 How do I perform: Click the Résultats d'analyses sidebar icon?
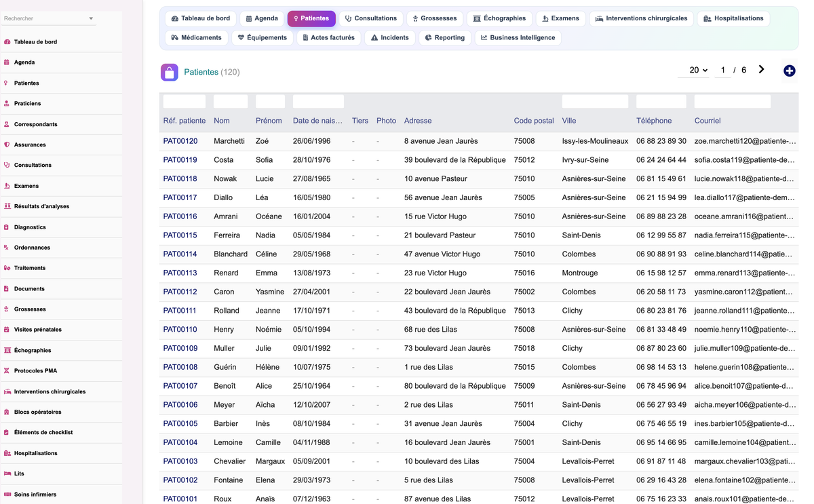(x=7, y=206)
